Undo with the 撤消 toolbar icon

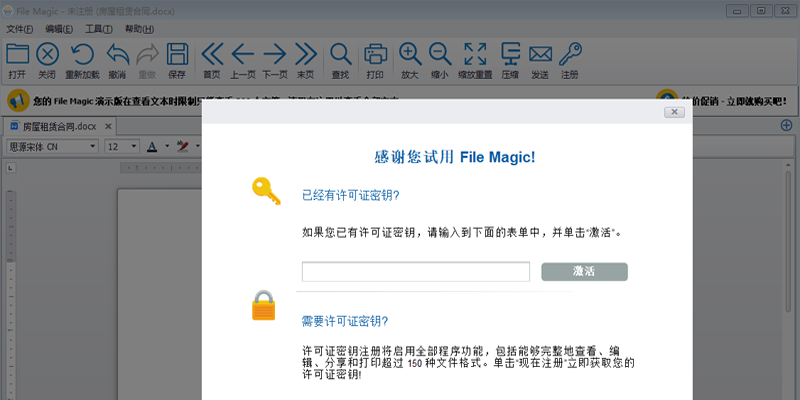pos(117,54)
